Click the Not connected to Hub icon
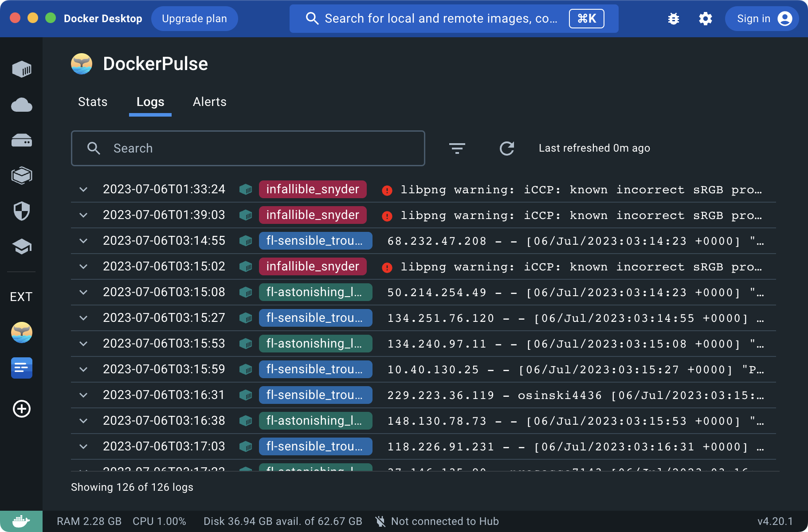This screenshot has width=808, height=532. 380,521
